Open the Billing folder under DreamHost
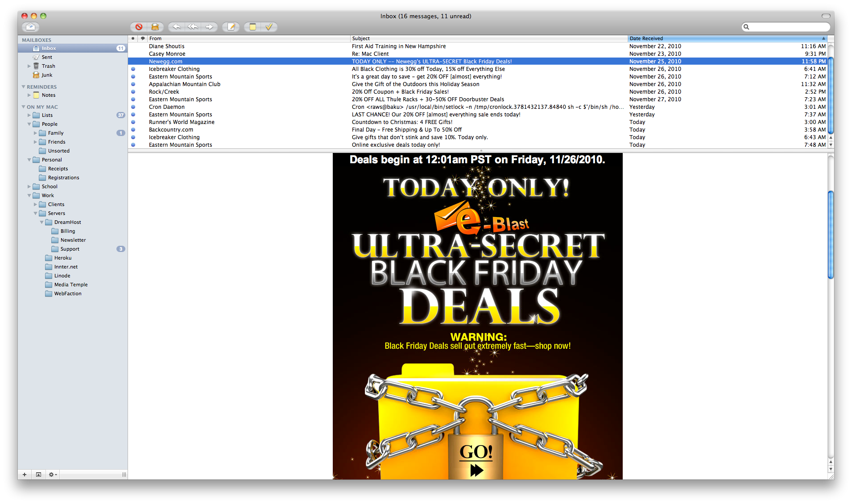Image resolution: width=852 pixels, height=504 pixels. 73,231
